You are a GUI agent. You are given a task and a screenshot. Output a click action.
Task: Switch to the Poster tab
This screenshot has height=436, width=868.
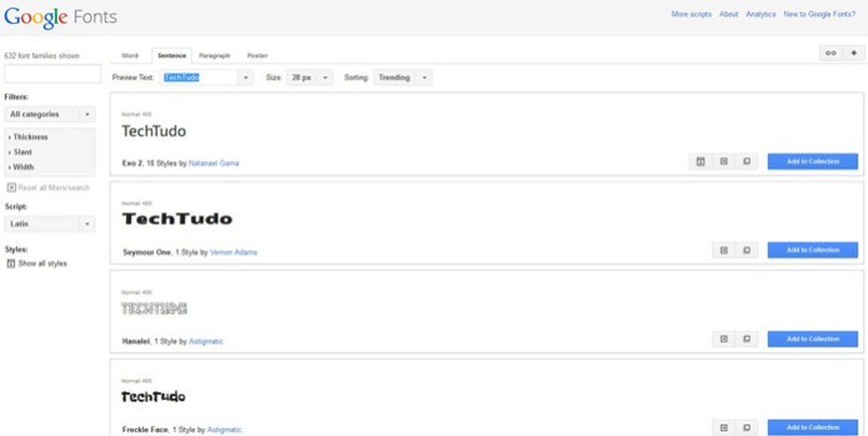point(258,56)
